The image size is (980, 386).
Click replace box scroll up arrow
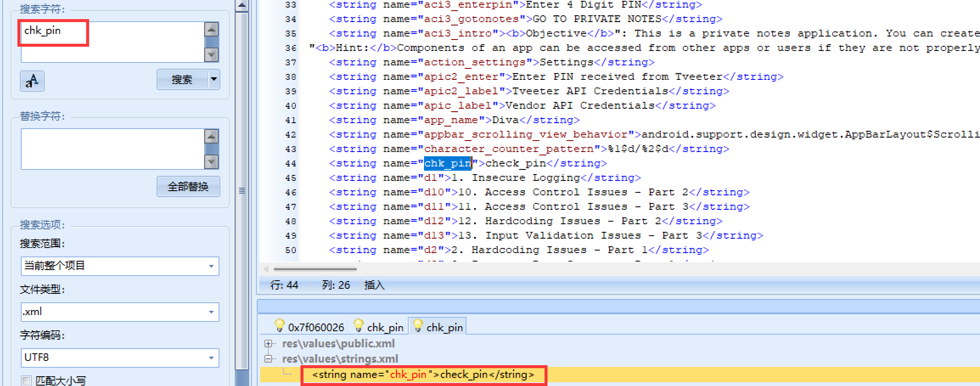coord(211,136)
